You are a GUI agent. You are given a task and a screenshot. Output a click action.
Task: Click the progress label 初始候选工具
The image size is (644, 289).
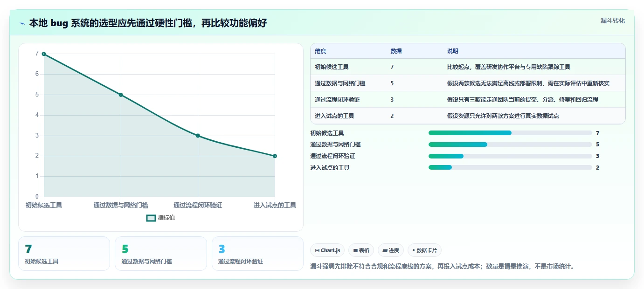coord(327,133)
